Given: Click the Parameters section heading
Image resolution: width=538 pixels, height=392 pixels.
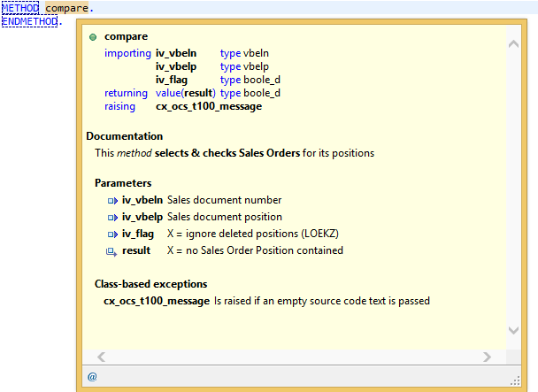Looking at the screenshot, I should click(122, 182).
